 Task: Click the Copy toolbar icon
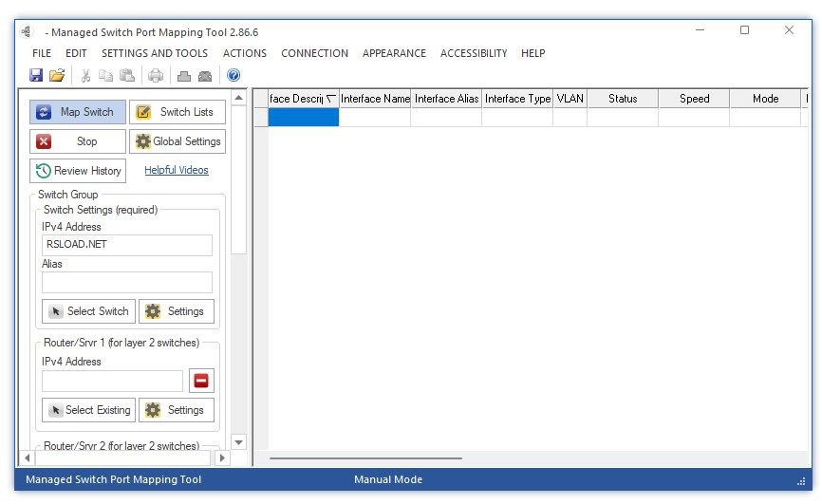[106, 76]
